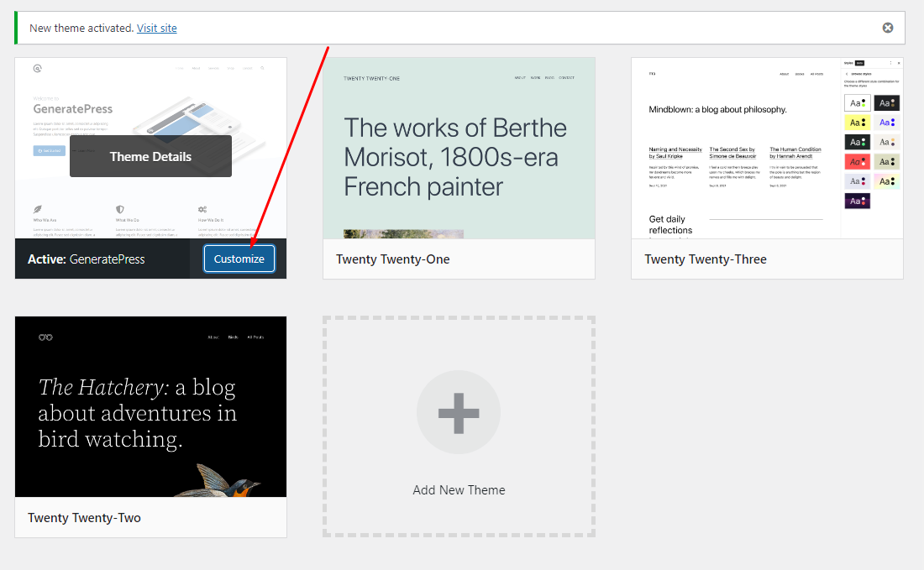Click the Twenty Twenty-Two theme name

coord(84,518)
